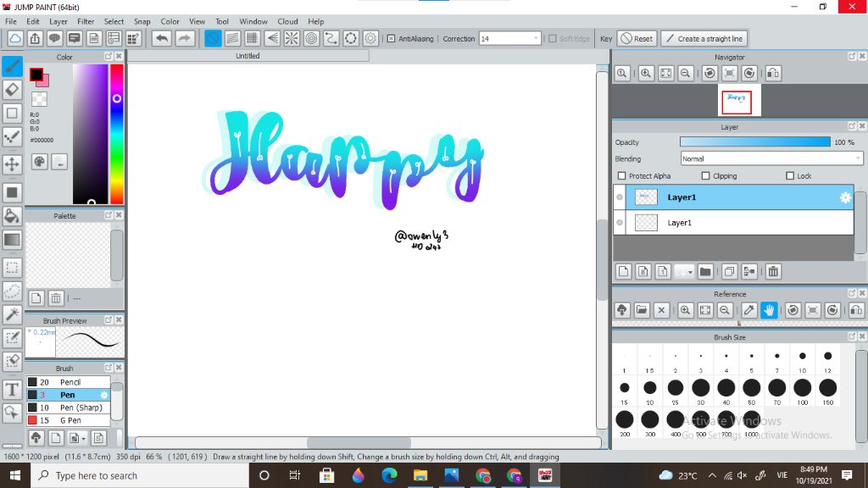The image size is (868, 488).
Task: Open the Layer menu in the menu bar
Action: tap(58, 21)
